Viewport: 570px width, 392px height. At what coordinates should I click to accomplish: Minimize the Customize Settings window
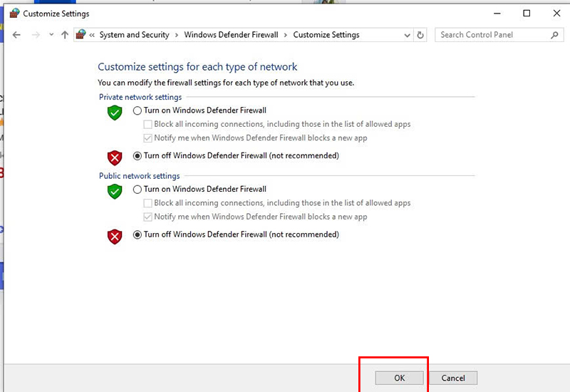point(497,14)
